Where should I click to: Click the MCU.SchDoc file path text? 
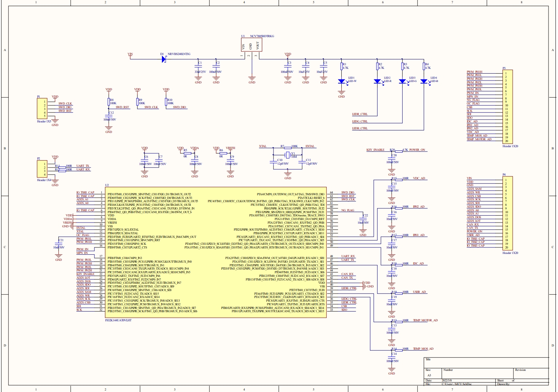click(457, 384)
